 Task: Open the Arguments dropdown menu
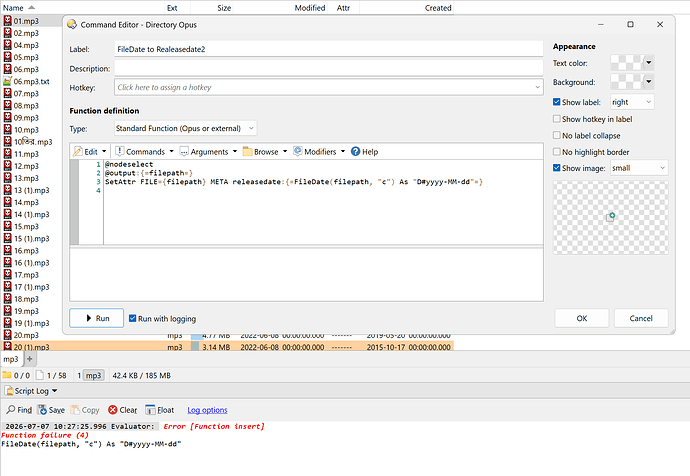(x=209, y=152)
